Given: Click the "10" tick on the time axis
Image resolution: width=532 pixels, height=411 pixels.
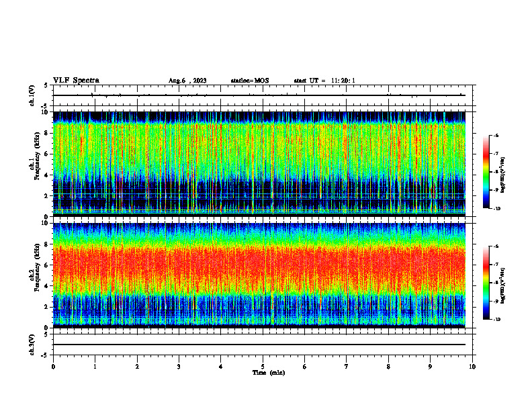Looking at the screenshot, I should pos(472,367).
